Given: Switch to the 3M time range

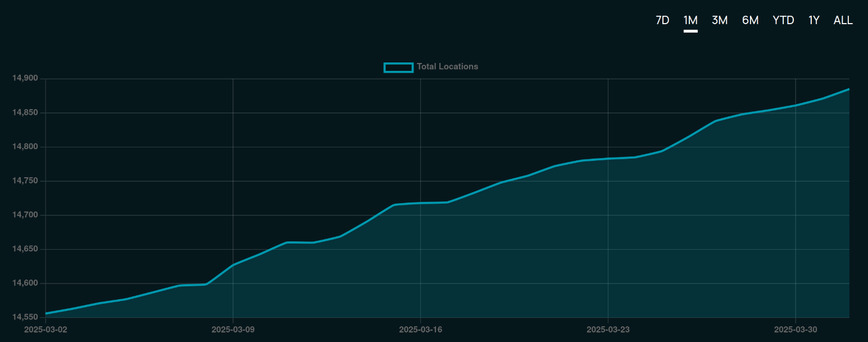Looking at the screenshot, I should [x=720, y=20].
